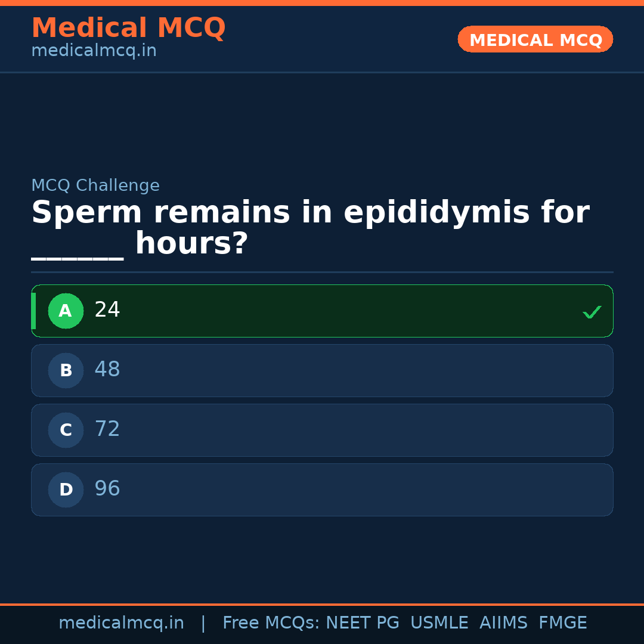Select answer option 72

pos(107,430)
